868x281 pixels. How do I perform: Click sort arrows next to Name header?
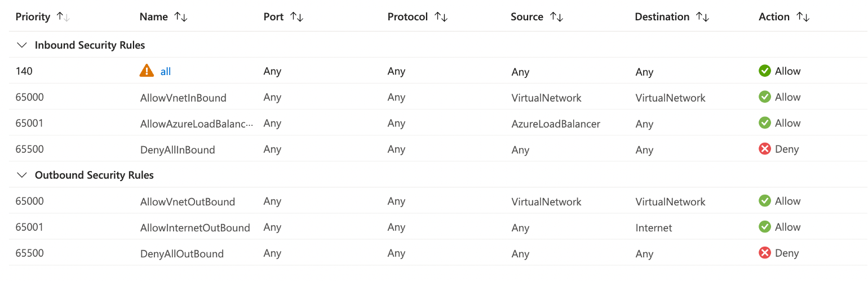181,17
